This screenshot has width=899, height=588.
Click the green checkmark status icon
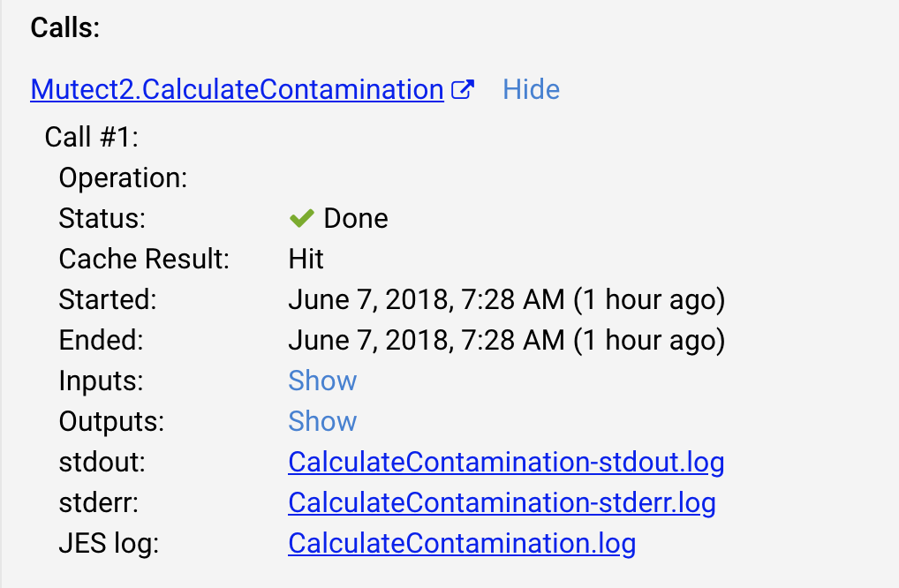pos(301,218)
